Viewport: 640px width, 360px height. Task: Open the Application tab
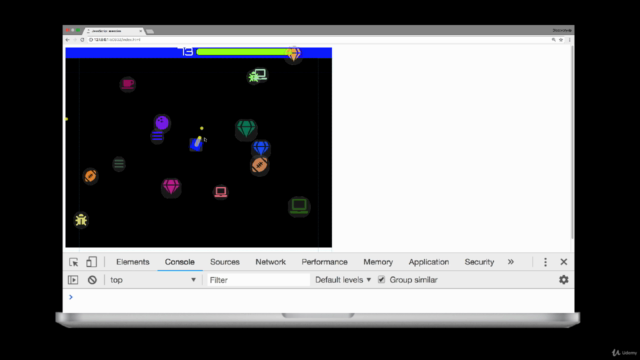(x=429, y=262)
